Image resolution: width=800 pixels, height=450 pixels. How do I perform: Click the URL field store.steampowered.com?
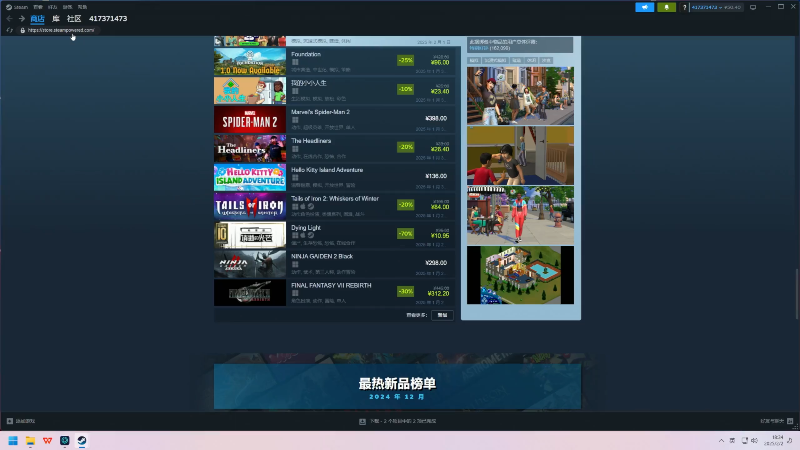coord(61,30)
